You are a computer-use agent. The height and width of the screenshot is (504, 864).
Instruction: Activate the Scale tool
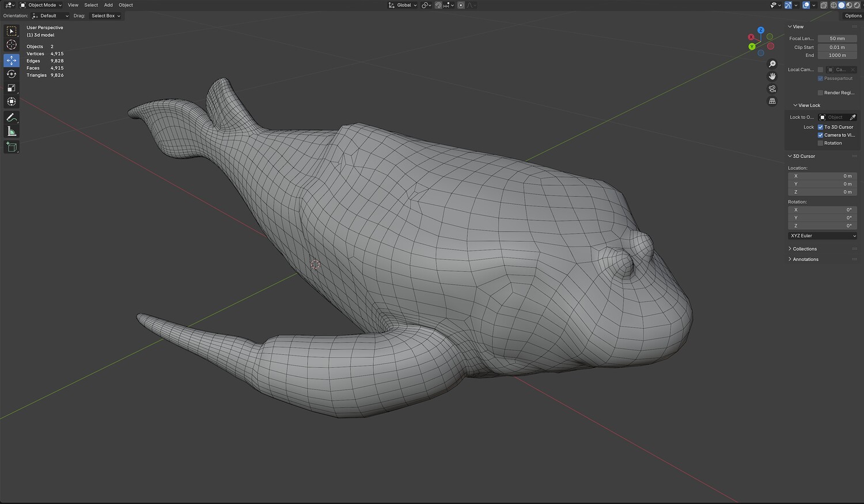point(12,88)
